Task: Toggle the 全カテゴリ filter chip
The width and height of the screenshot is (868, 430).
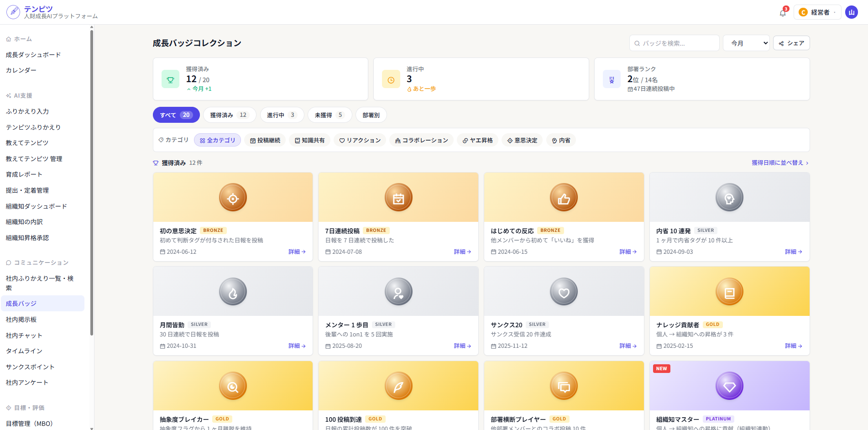Action: 217,140
